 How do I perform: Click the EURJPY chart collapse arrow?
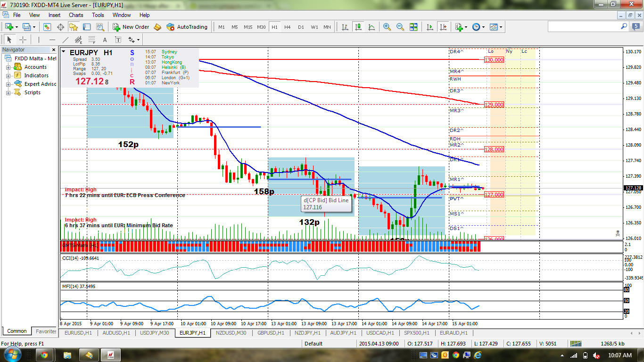(64, 52)
